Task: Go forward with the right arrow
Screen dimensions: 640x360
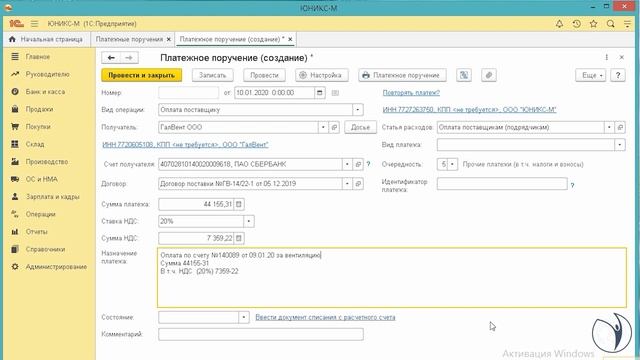Action: click(129, 58)
